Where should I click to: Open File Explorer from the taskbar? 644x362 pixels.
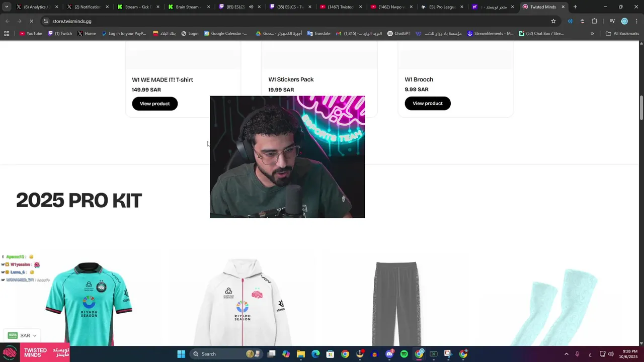tap(301, 354)
